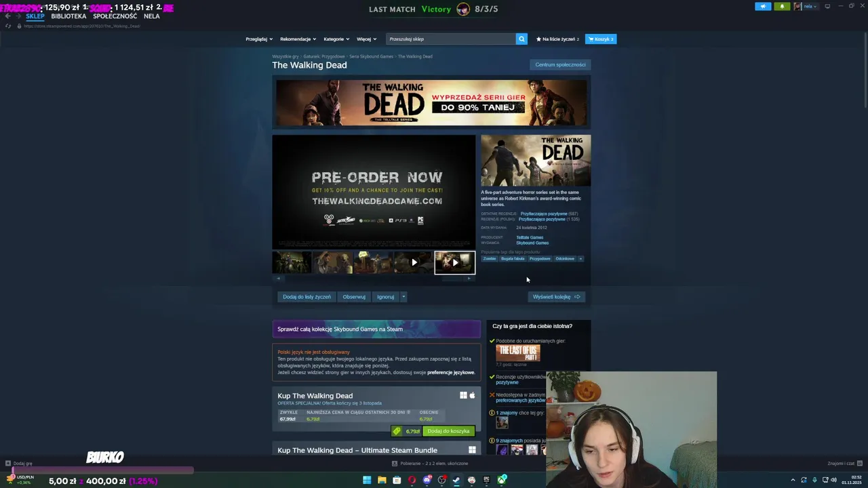Click the 'Bogata fabuła' tag
Screen dimensions: 868x488
[513, 258]
